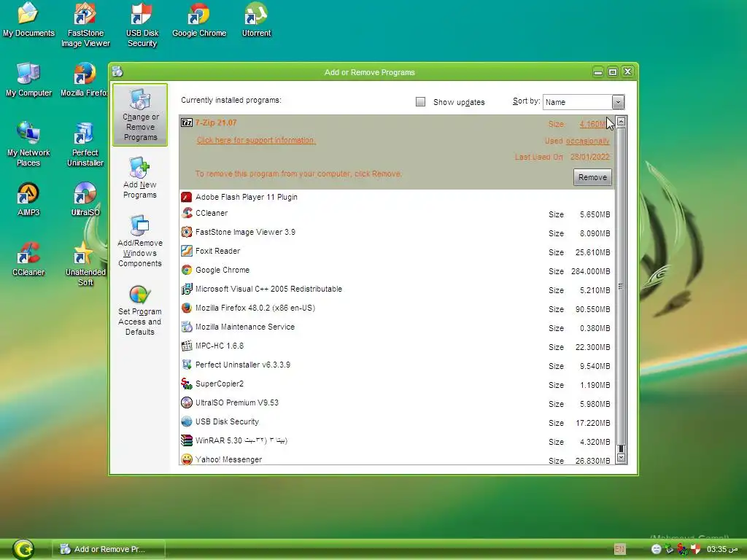Open Add/Remove Windows Components

coord(139,241)
